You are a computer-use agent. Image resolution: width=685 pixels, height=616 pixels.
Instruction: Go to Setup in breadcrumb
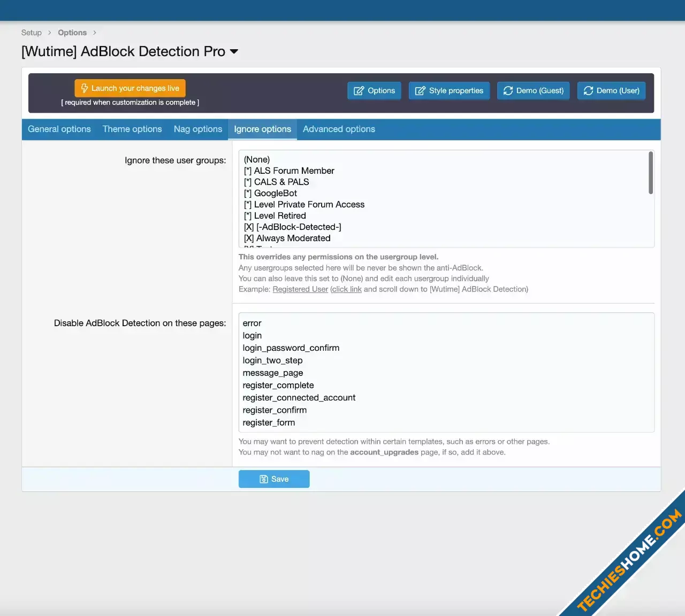[x=32, y=33]
